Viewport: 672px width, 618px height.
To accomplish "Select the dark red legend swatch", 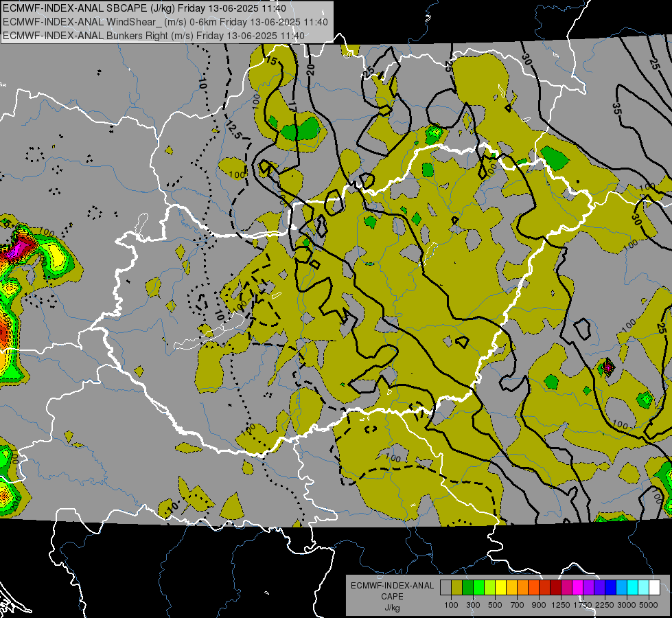I will (x=555, y=588).
